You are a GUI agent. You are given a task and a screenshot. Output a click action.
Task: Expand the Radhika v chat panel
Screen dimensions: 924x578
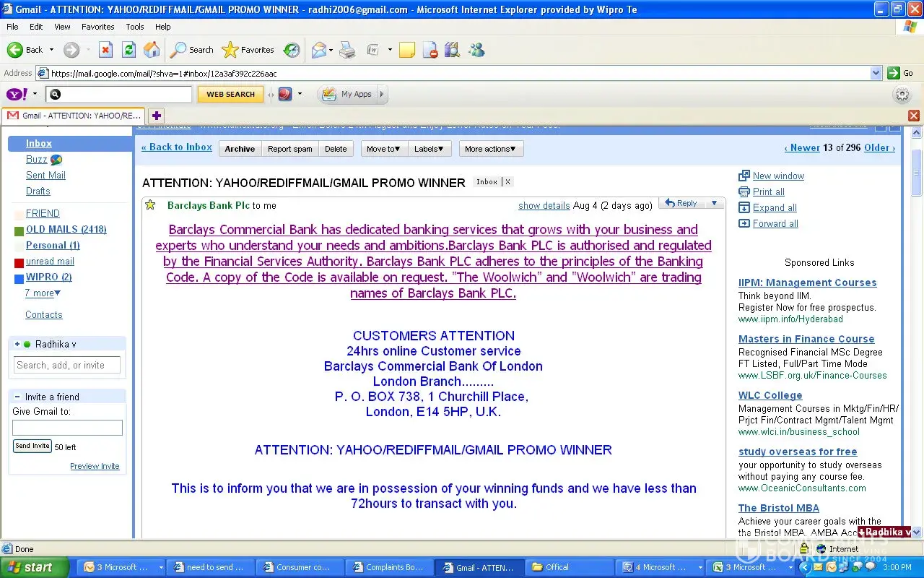17,344
